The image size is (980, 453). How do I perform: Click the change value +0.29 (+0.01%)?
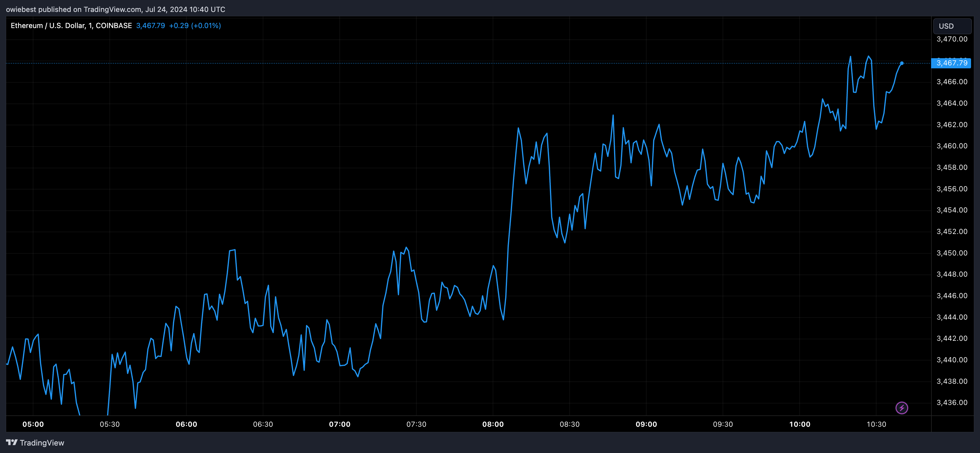pyautogui.click(x=195, y=25)
